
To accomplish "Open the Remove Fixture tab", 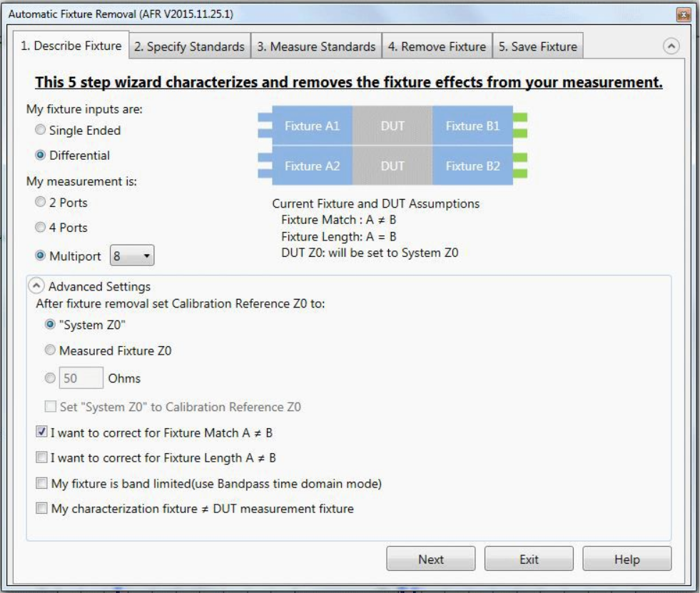I will [x=437, y=46].
